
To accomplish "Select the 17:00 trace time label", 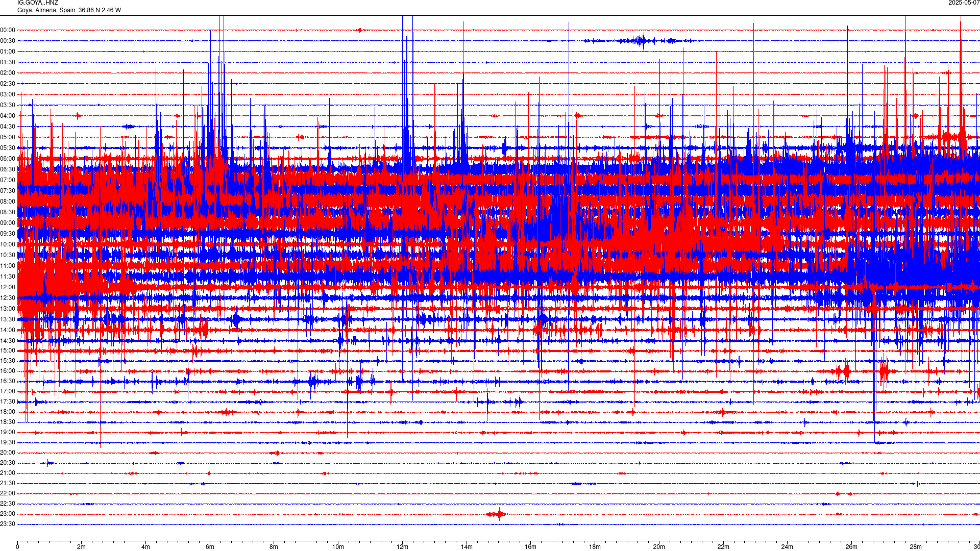I will coord(8,391).
